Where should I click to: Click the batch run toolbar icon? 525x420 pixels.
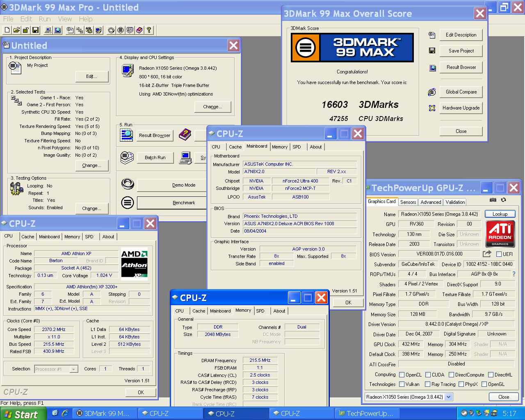(x=130, y=30)
